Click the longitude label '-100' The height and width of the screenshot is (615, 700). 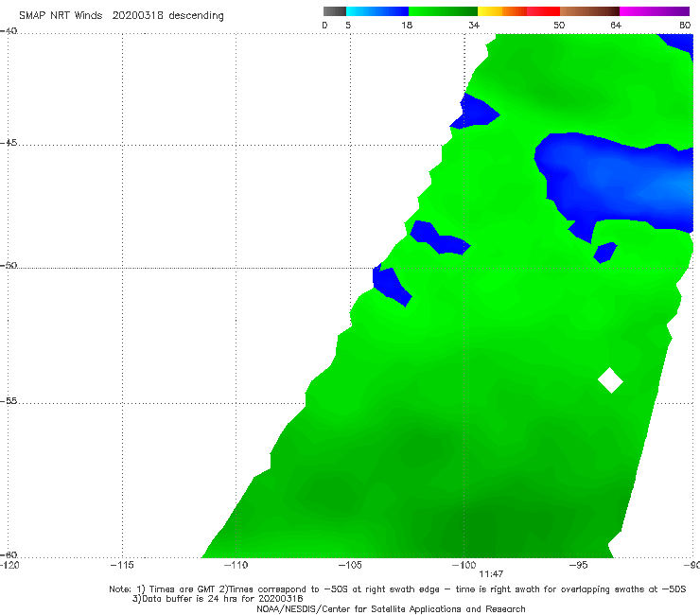(464, 565)
